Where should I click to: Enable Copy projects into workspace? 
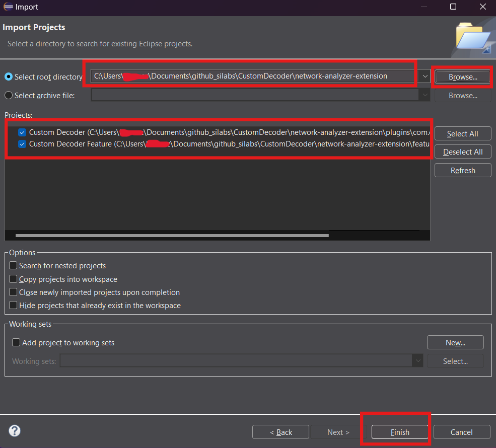pos(13,279)
